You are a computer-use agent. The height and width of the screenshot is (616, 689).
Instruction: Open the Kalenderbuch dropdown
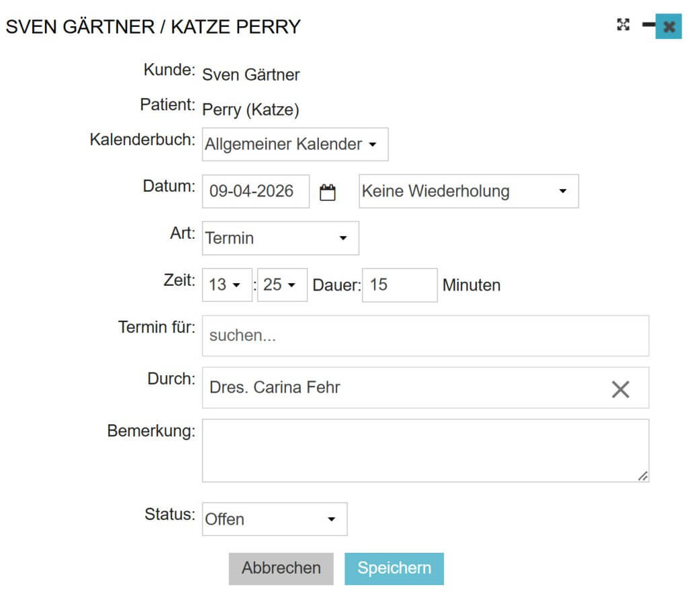pyautogui.click(x=295, y=145)
